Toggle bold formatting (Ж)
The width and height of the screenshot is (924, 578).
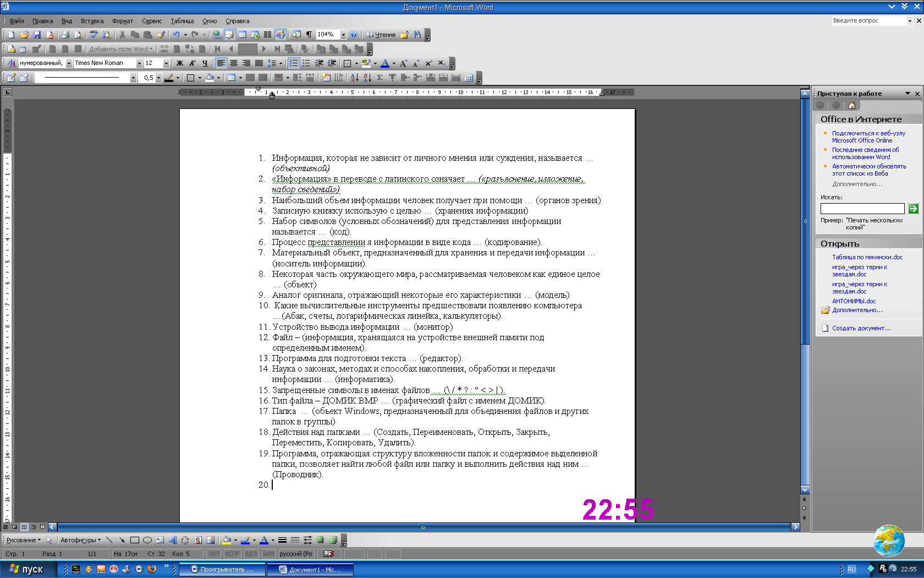point(180,63)
